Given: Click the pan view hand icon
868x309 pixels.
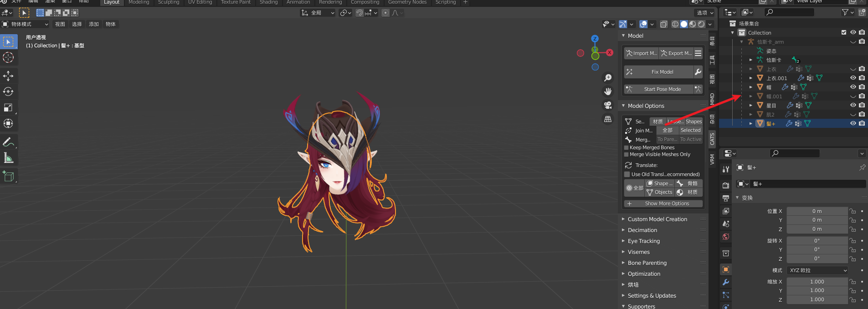Looking at the screenshot, I should (608, 91).
